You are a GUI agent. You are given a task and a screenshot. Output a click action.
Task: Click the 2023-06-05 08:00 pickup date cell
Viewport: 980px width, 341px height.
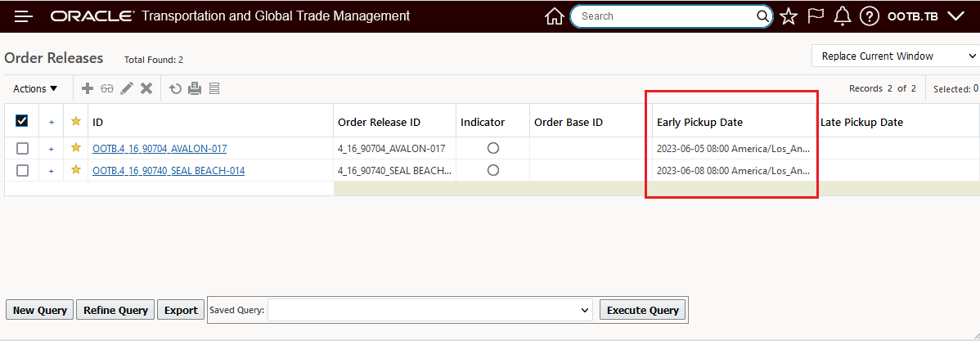[x=733, y=149]
